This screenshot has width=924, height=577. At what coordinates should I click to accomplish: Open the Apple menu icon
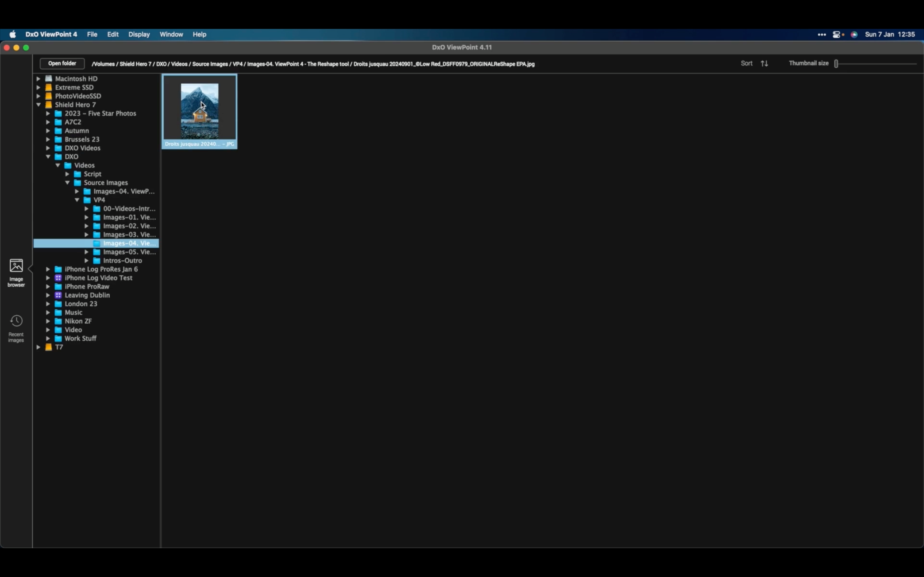point(13,34)
